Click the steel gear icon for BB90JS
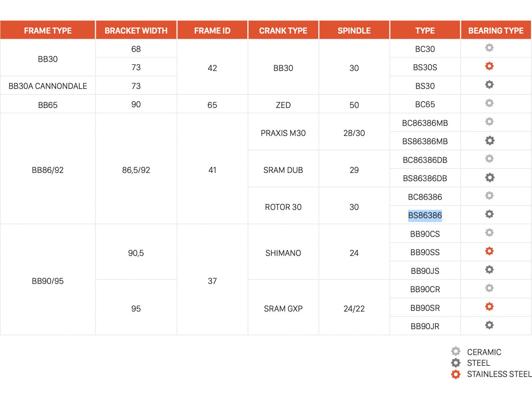The height and width of the screenshot is (399, 532). [489, 269]
